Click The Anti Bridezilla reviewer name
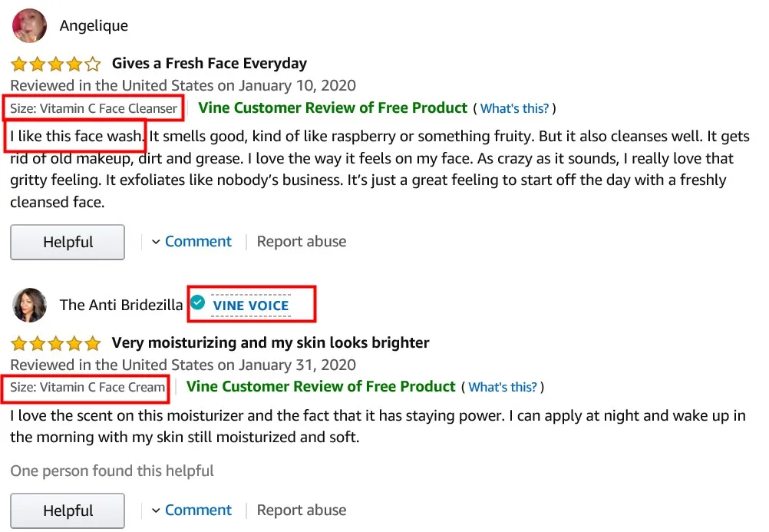This screenshot has height=532, width=769. [121, 305]
